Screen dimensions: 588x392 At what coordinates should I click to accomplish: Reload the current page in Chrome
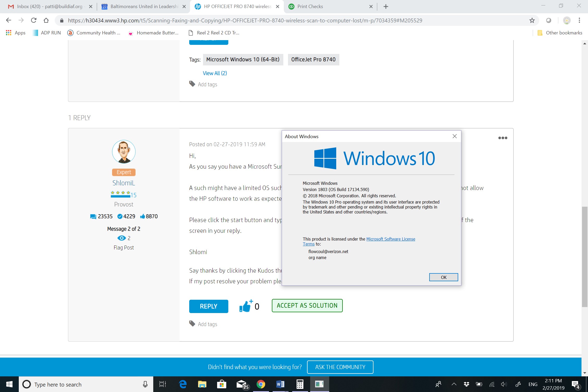click(x=33, y=20)
